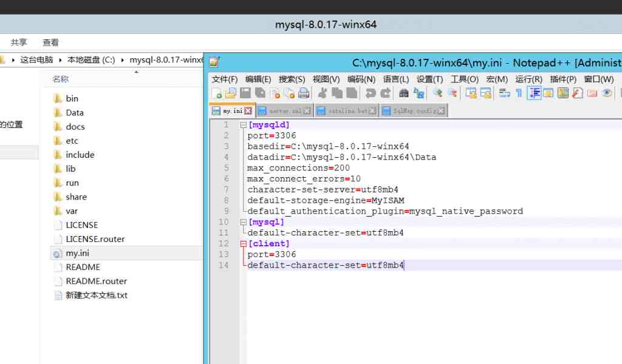The height and width of the screenshot is (364, 622).
Task: Open the 查看 ribbon tab in Explorer
Action: pyautogui.click(x=51, y=42)
